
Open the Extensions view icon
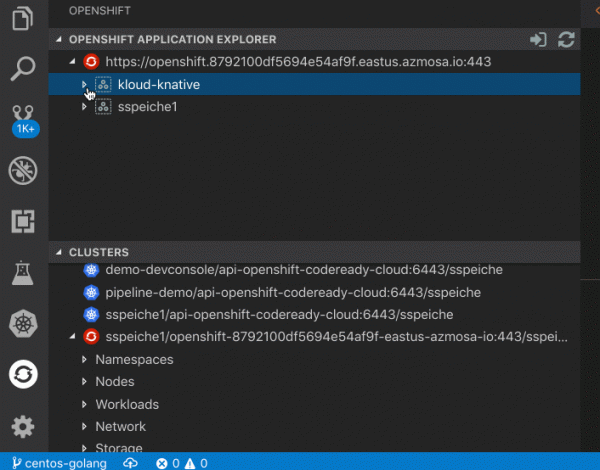[22, 221]
